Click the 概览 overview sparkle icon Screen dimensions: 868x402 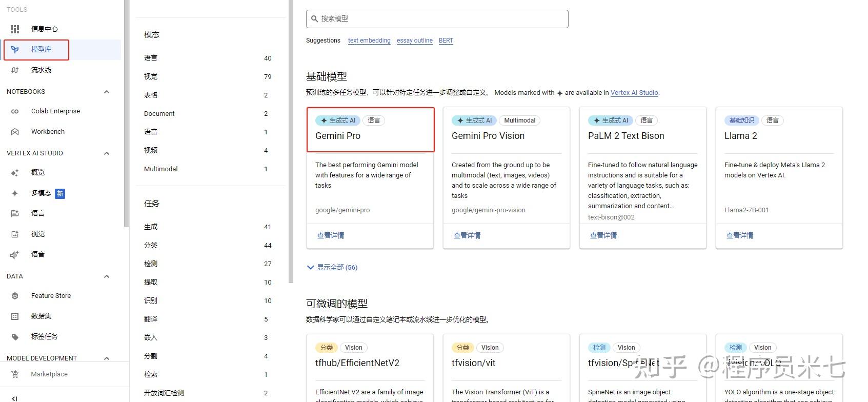point(15,173)
